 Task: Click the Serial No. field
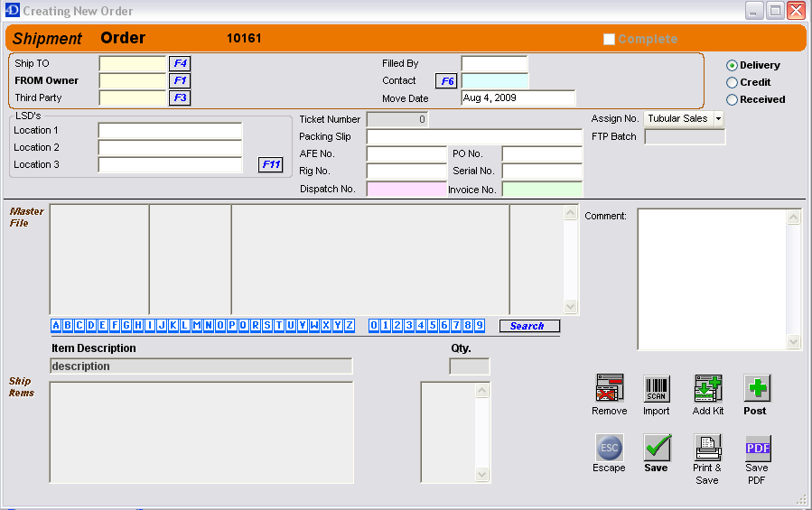coord(542,171)
